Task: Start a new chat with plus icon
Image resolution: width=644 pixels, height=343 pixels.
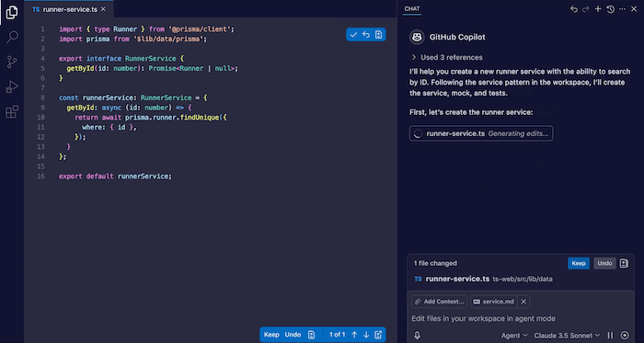Action: point(598,9)
